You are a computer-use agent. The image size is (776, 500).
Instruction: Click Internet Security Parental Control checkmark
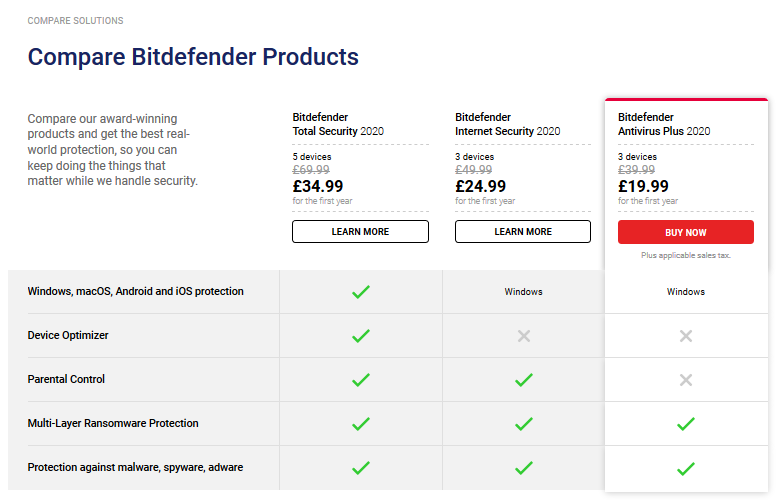[x=523, y=380]
